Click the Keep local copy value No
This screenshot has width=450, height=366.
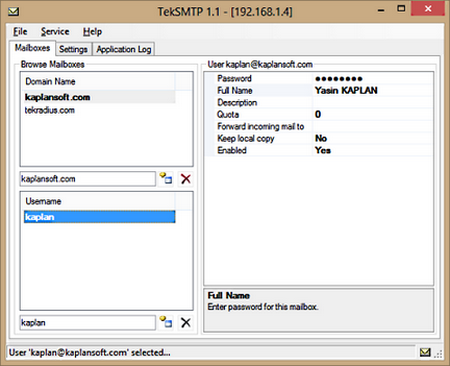(373, 138)
